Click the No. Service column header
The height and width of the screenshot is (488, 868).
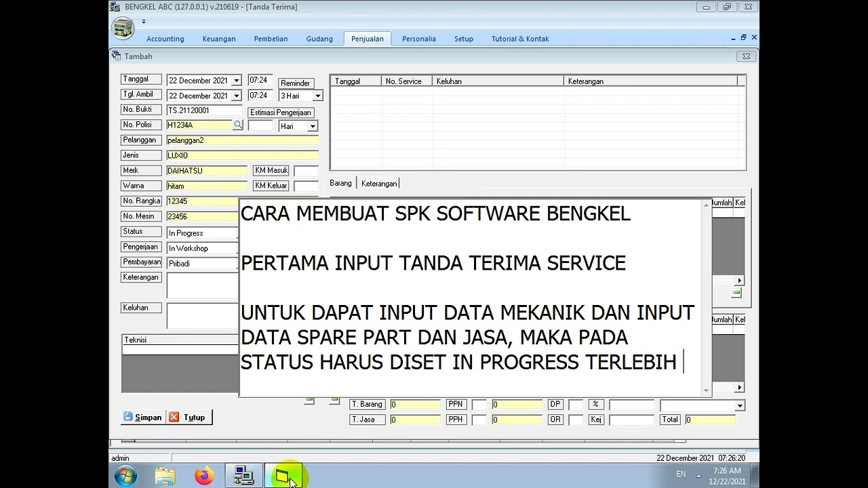click(x=407, y=81)
